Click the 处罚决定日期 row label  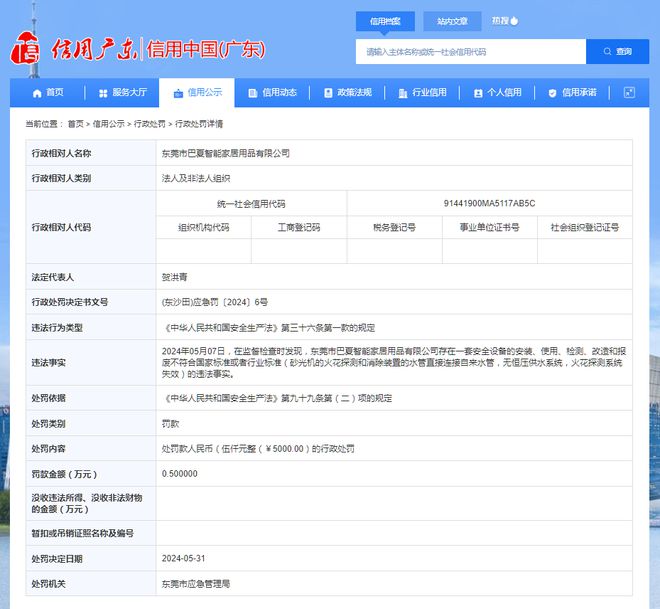(x=57, y=559)
